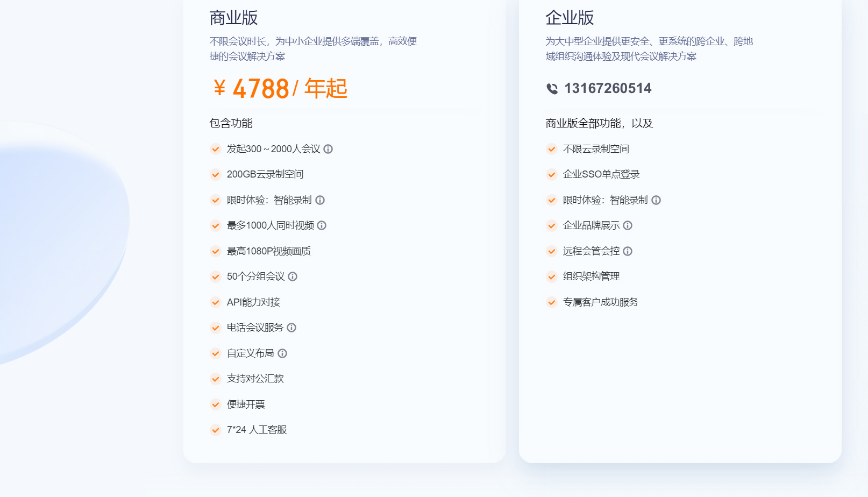Click 智能录制 info icon in 企业版 card
868x497 pixels.
656,200
